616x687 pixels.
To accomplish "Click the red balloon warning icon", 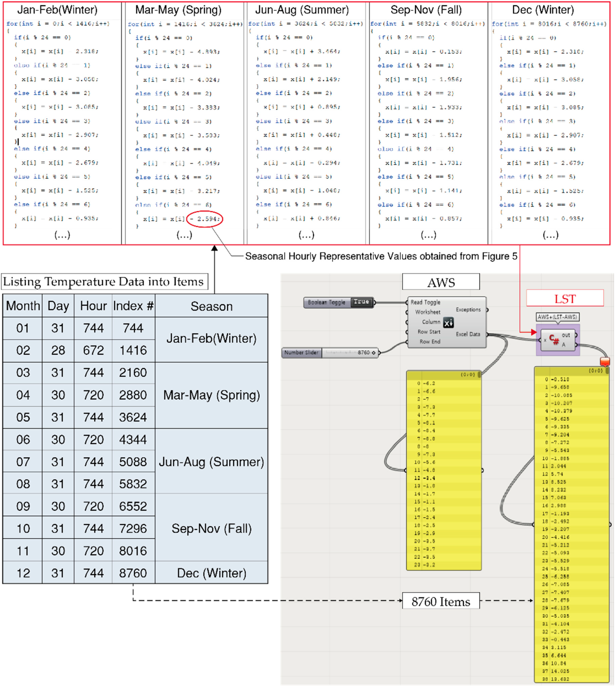I will (605, 361).
